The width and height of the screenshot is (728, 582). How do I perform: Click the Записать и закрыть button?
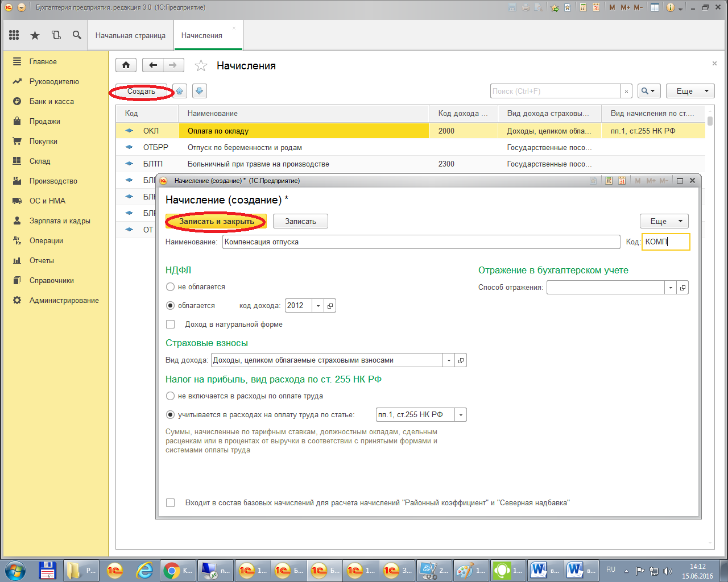tap(216, 222)
